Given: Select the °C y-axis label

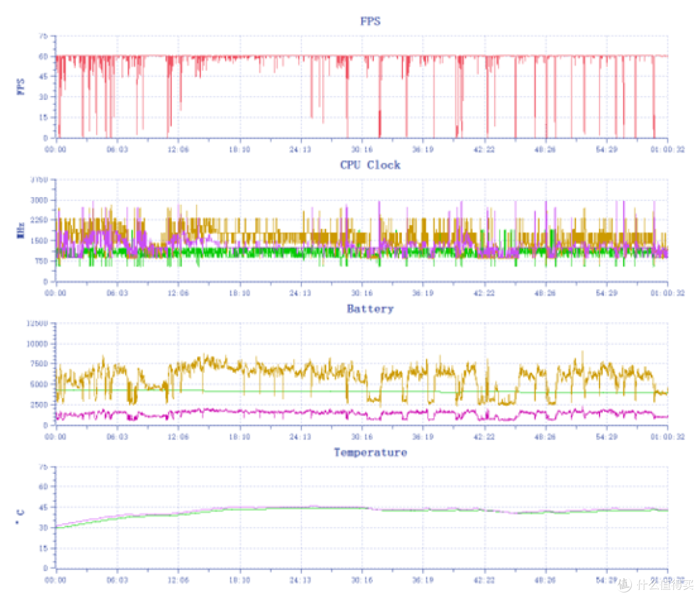Looking at the screenshot, I should tap(19, 517).
